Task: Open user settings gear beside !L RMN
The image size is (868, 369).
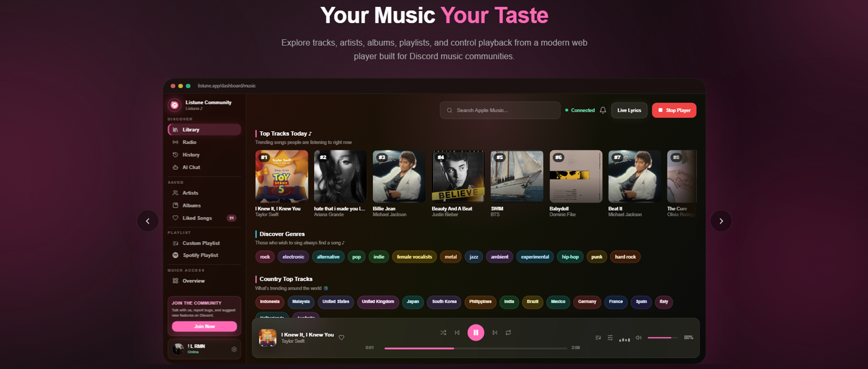Action: point(234,349)
